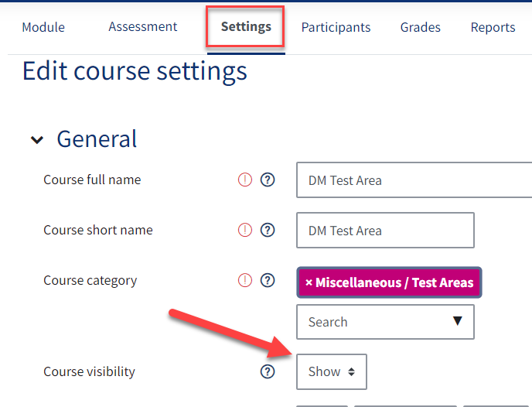Switch to the Assessment tab
Image resolution: width=532 pixels, height=407 pixels.
click(x=143, y=26)
